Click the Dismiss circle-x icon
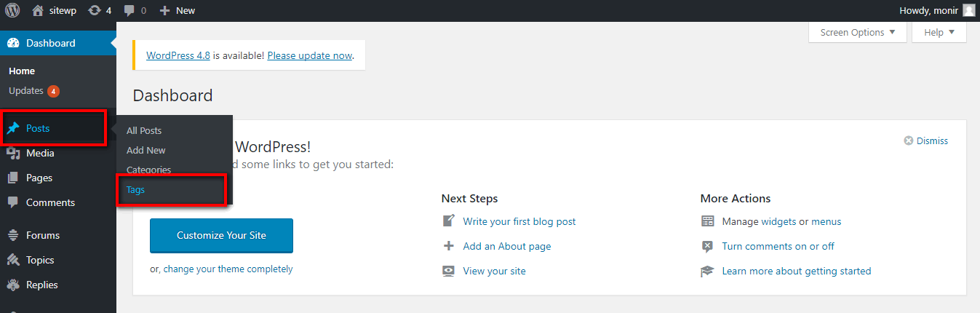980x313 pixels. [x=908, y=140]
